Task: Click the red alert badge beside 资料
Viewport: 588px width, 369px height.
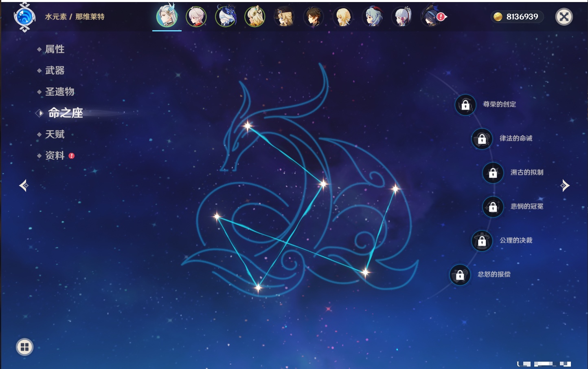Action: coord(72,156)
